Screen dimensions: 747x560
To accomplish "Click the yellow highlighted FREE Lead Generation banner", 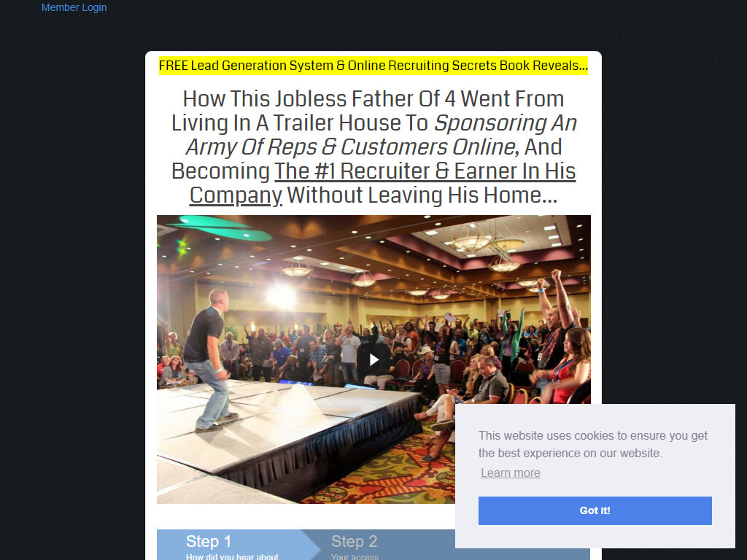I will 373,65.
